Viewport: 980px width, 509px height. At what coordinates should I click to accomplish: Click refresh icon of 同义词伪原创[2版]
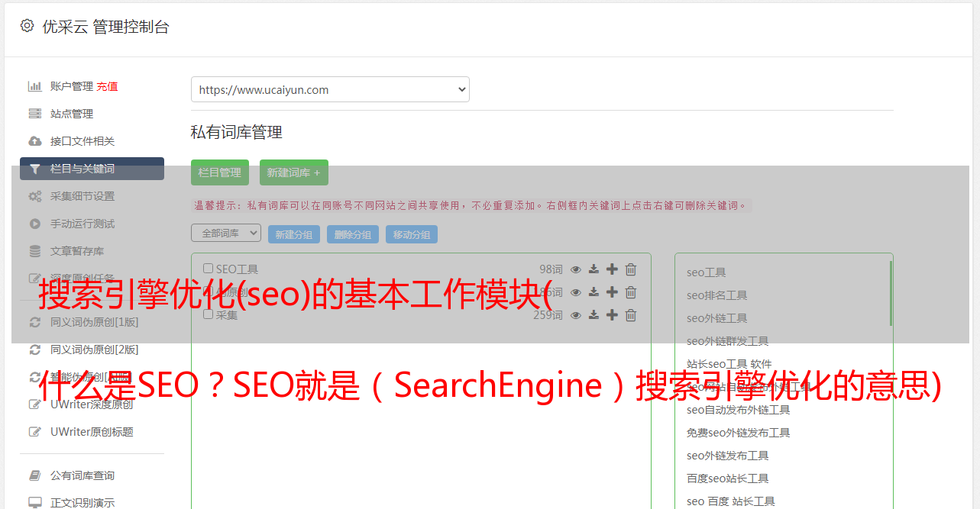coord(34,350)
